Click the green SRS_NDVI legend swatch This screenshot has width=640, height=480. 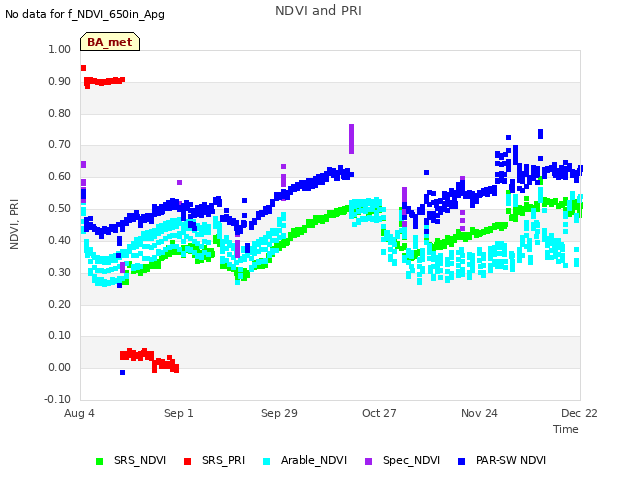tap(99, 461)
